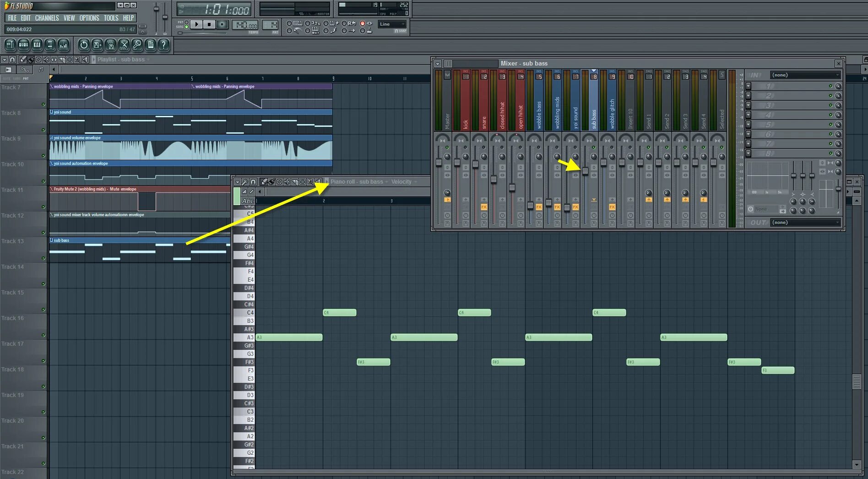Mute the Master mixer track LED
Image resolution: width=868 pixels, height=479 pixels.
point(447,147)
